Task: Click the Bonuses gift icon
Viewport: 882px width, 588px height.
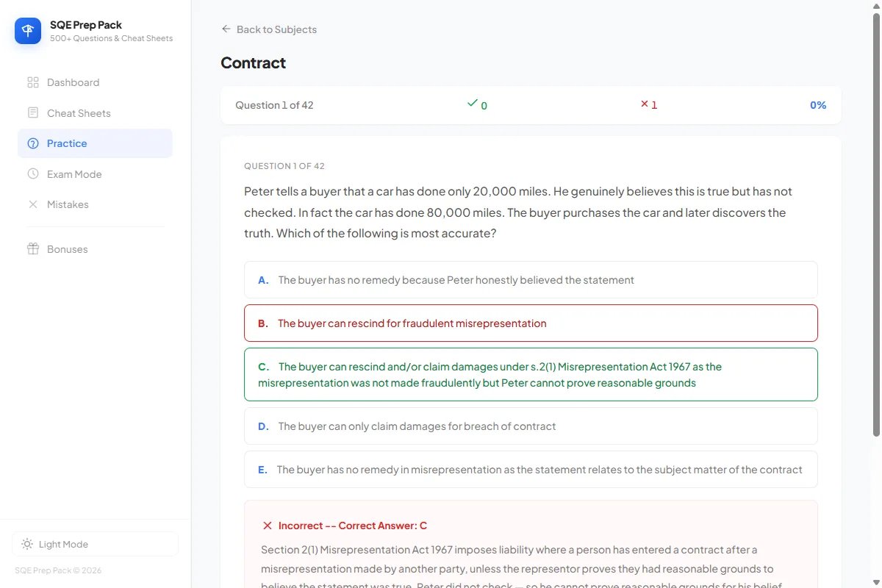Action: click(x=33, y=249)
